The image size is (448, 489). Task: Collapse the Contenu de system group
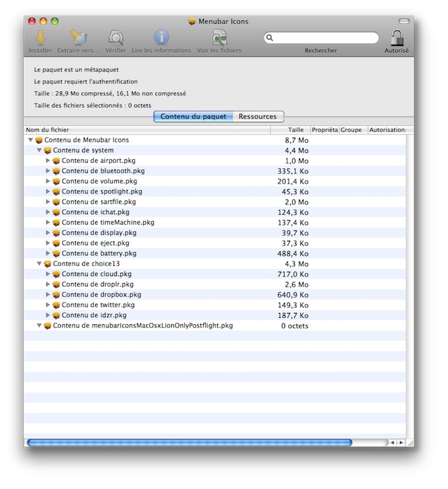39,150
